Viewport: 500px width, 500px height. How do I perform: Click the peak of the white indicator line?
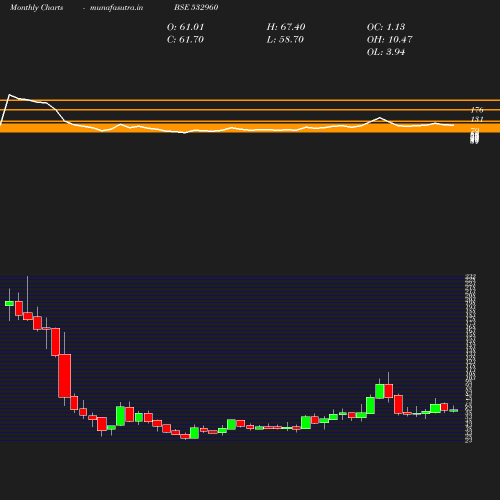coord(9,95)
